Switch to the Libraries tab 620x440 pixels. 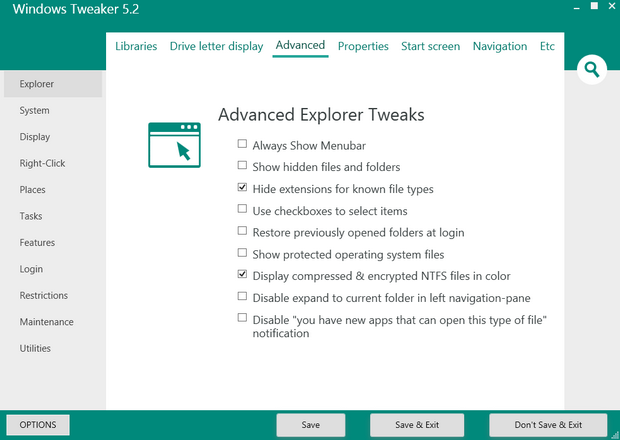136,46
